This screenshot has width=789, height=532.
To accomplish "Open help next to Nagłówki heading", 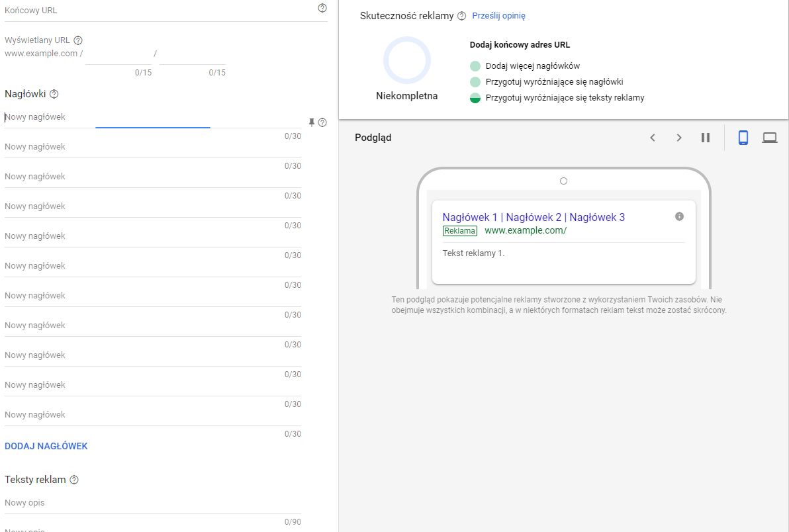I will [54, 94].
